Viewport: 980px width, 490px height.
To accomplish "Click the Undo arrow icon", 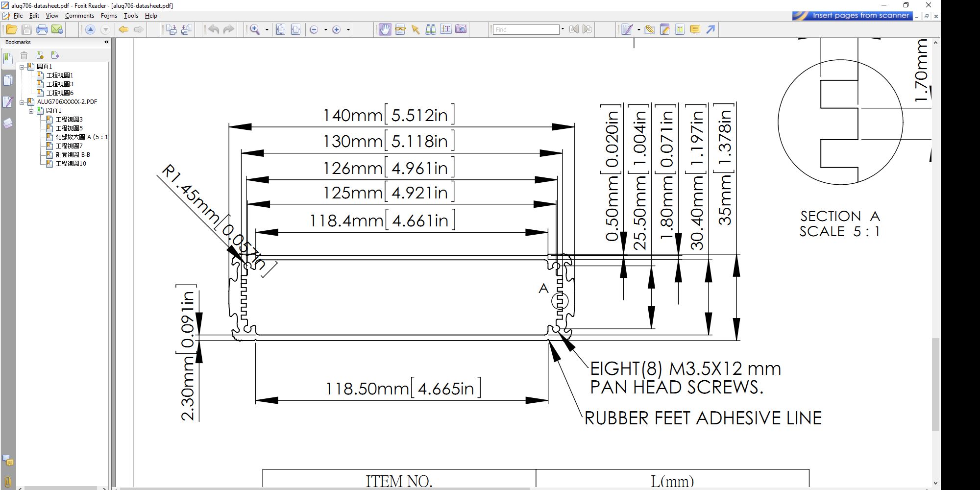I will 214,29.
